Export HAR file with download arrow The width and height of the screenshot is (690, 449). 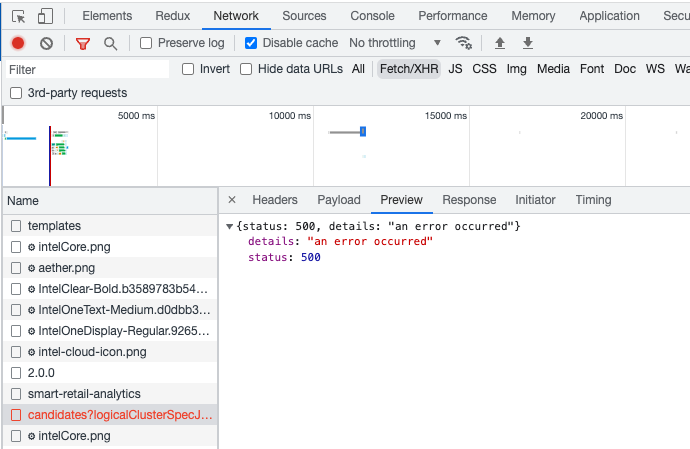(x=528, y=43)
